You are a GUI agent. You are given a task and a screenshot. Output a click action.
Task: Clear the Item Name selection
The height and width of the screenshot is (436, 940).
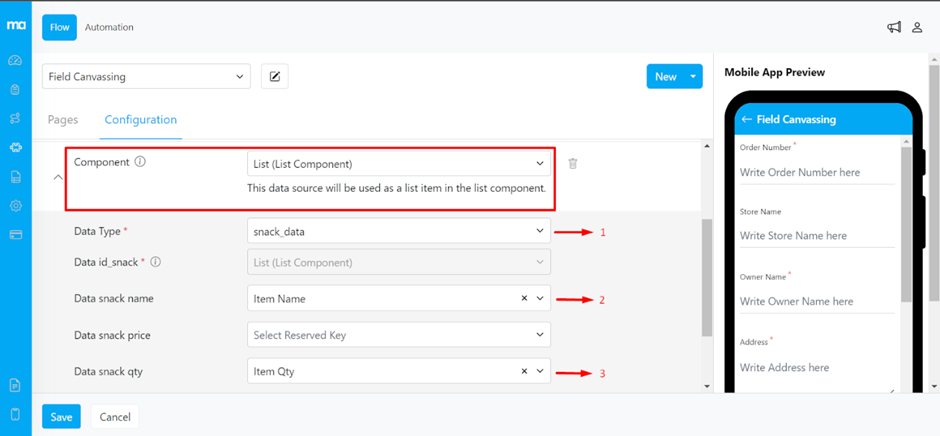[x=524, y=298]
